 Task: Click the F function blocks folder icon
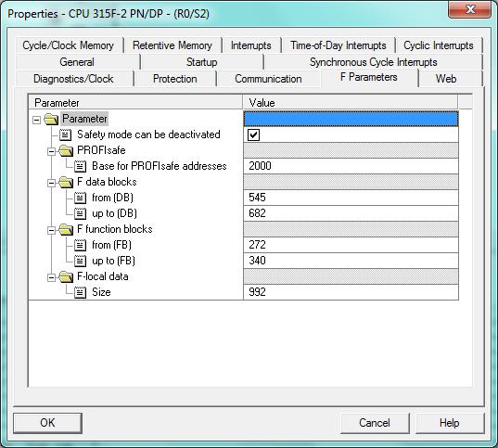[66, 229]
